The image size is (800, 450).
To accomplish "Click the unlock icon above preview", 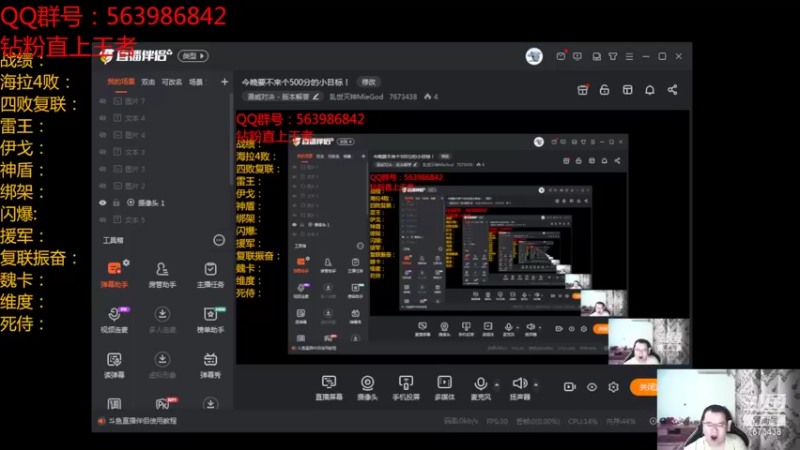I will pyautogui.click(x=605, y=90).
